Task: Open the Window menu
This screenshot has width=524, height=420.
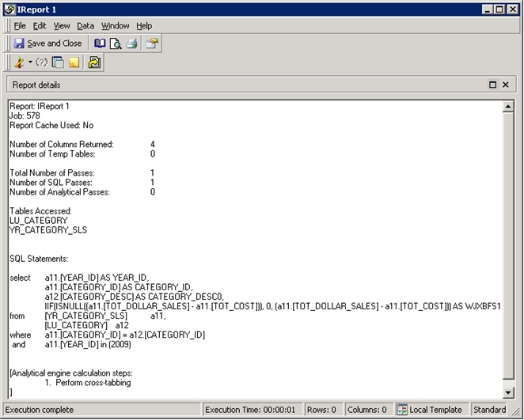Action: [116, 26]
